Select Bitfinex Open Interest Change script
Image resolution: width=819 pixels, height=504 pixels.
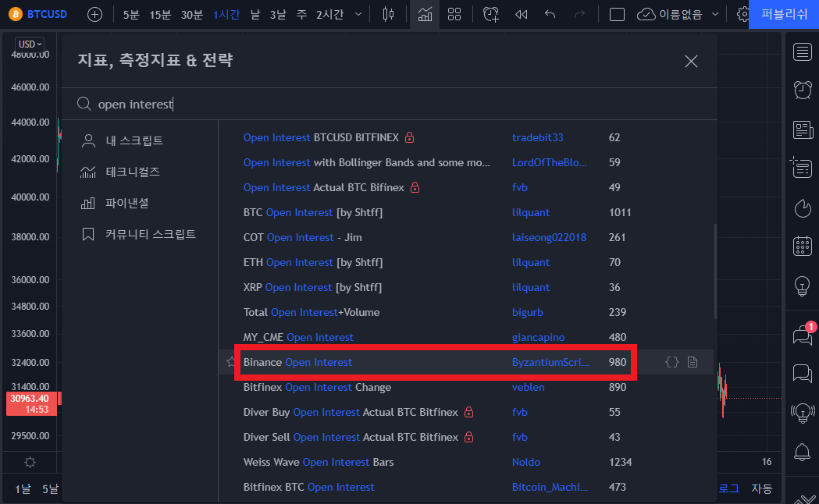[317, 388]
